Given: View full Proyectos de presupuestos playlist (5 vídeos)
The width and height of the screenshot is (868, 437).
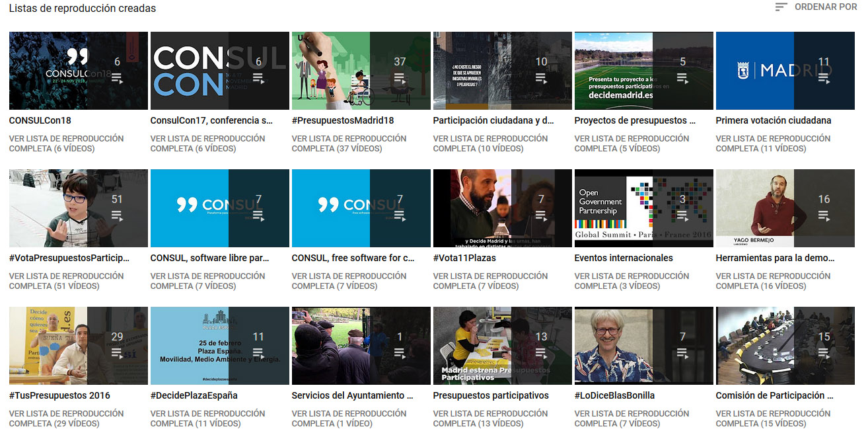Looking at the screenshot, I should click(x=632, y=143).
